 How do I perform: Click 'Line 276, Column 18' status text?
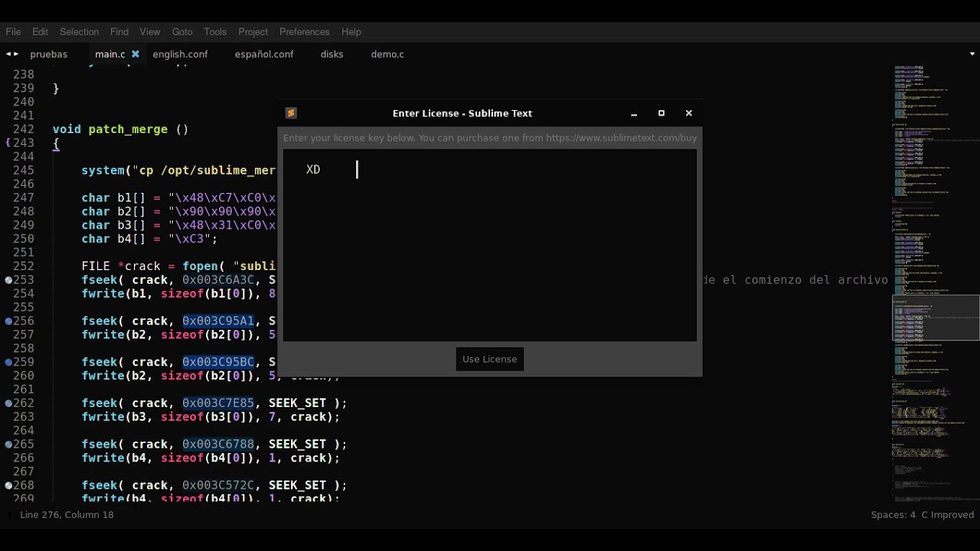[67, 515]
